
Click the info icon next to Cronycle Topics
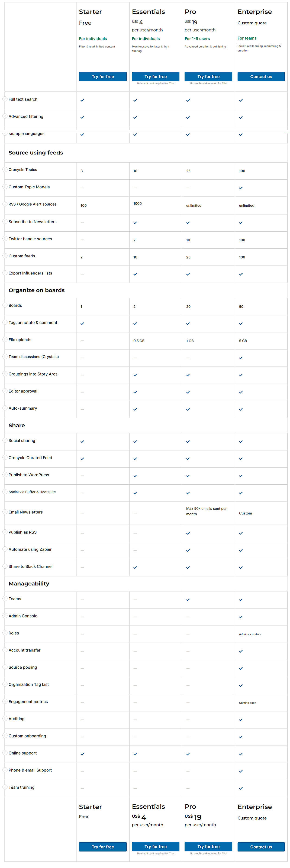[5, 170]
